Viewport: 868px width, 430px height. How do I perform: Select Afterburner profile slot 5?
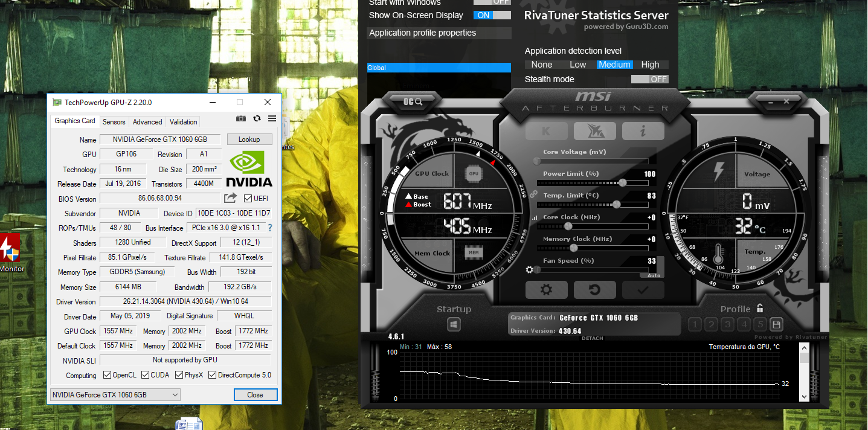(760, 325)
